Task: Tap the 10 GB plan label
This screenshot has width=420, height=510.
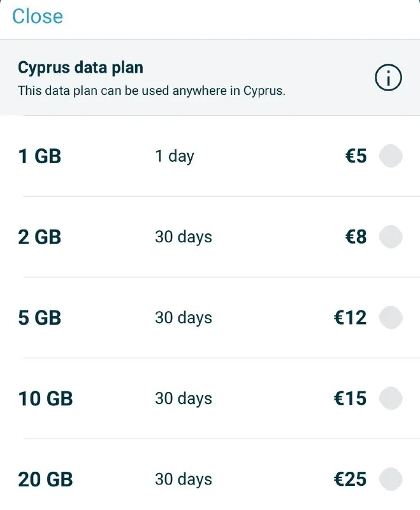Action: click(x=45, y=398)
